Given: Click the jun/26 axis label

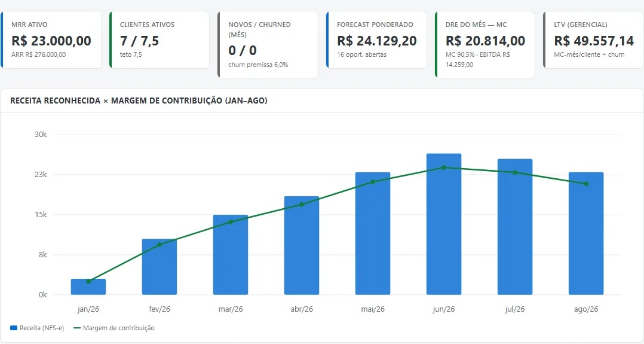Looking at the screenshot, I should [443, 309].
